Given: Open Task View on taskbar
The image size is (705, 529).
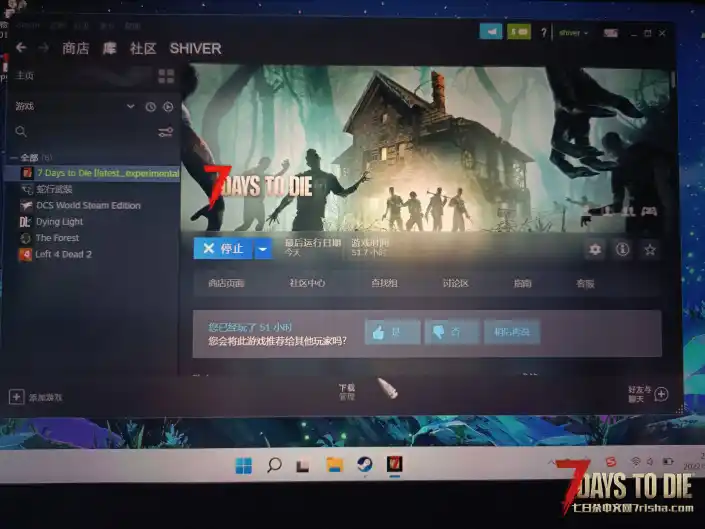Looking at the screenshot, I should [303, 466].
